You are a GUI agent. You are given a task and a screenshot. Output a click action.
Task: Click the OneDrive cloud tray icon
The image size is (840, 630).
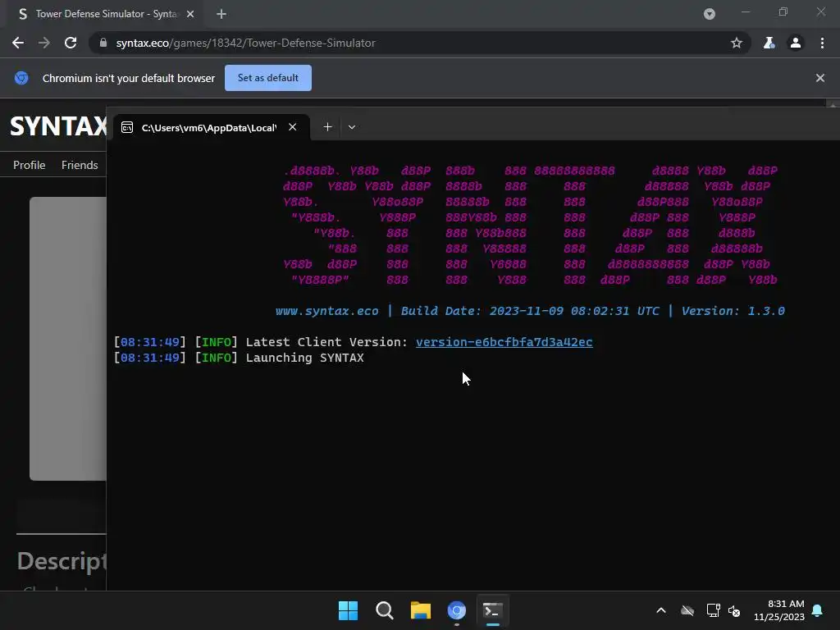687,610
